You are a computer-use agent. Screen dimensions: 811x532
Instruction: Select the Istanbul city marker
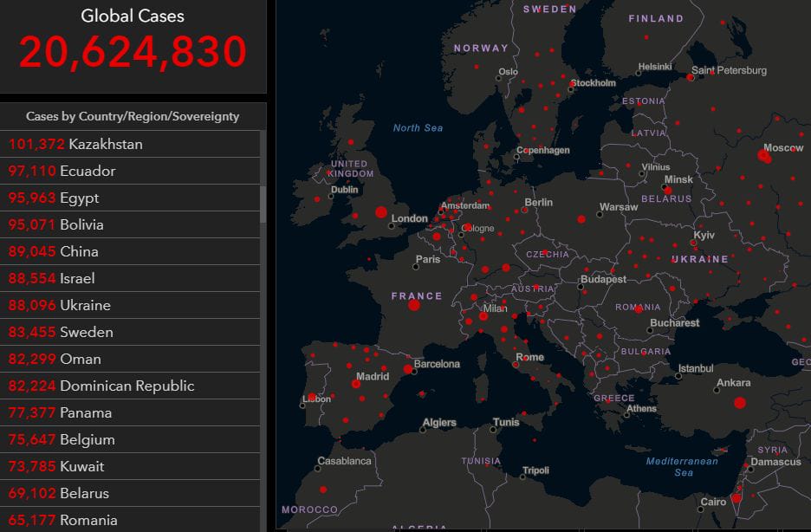coord(678,376)
